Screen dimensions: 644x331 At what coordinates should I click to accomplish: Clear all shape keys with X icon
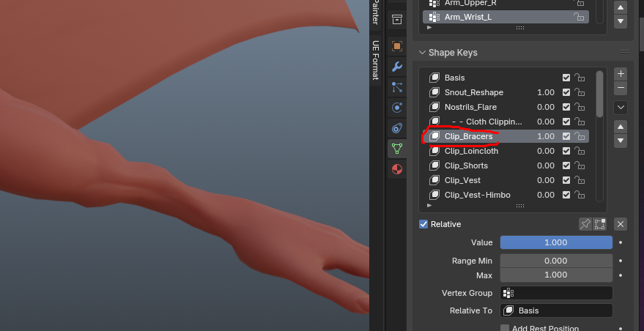621,224
